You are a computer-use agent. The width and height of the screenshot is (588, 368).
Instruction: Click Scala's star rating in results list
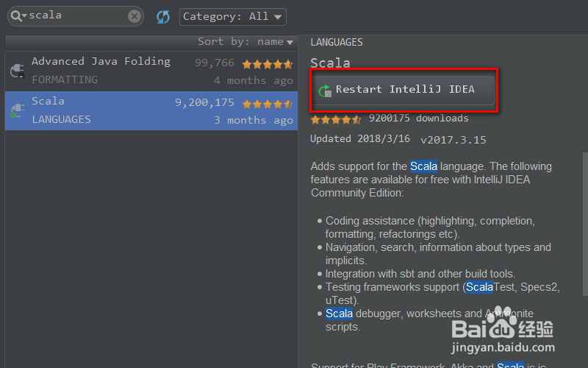click(268, 104)
